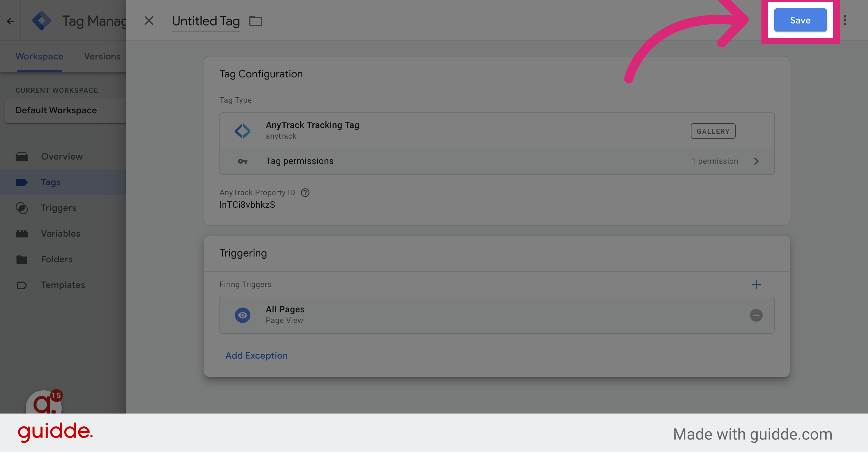868x452 pixels.
Task: Select Tags in the sidebar
Action: (x=63, y=182)
